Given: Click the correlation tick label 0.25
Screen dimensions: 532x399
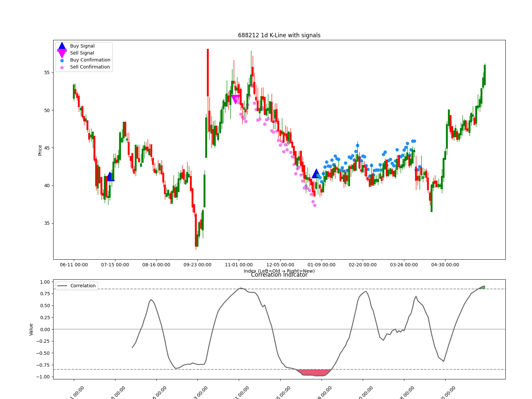Looking at the screenshot, I should point(45,318).
